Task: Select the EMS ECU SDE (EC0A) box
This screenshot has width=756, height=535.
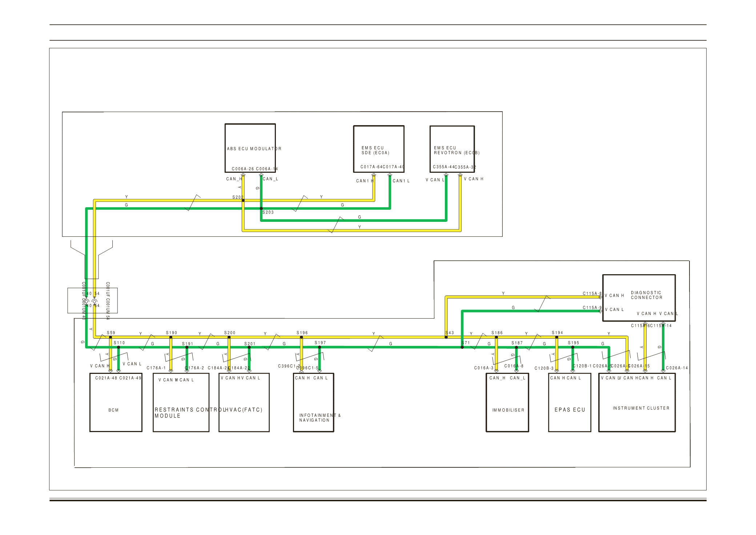Action: pos(378,149)
